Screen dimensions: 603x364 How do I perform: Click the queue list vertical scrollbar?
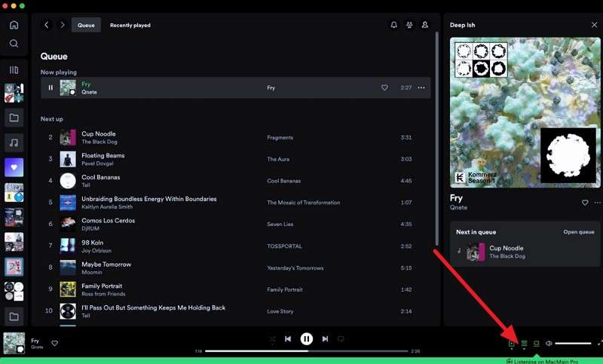tap(437, 139)
